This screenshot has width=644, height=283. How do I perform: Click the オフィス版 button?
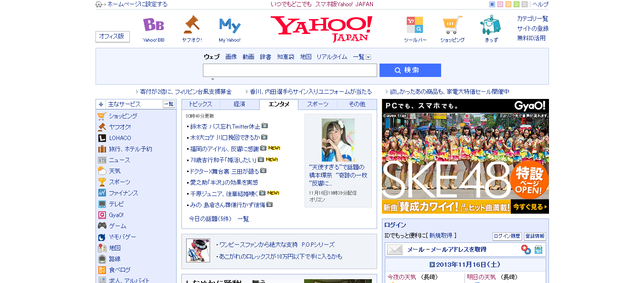click(113, 36)
